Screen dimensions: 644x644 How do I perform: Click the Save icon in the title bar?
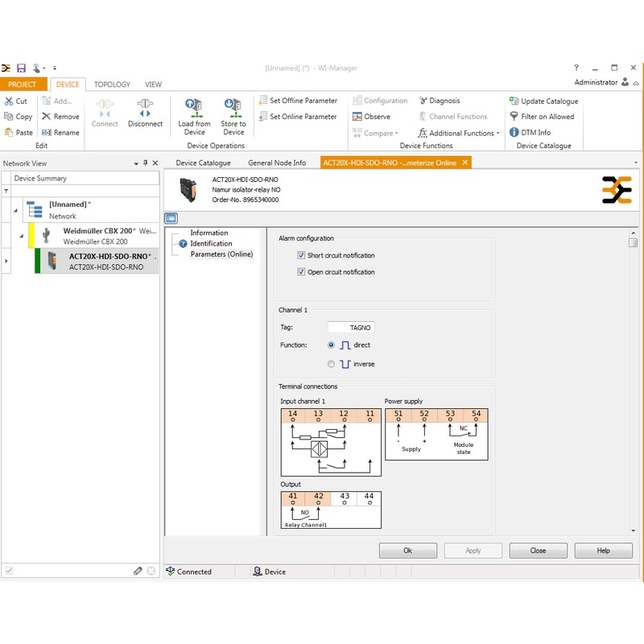(x=21, y=68)
